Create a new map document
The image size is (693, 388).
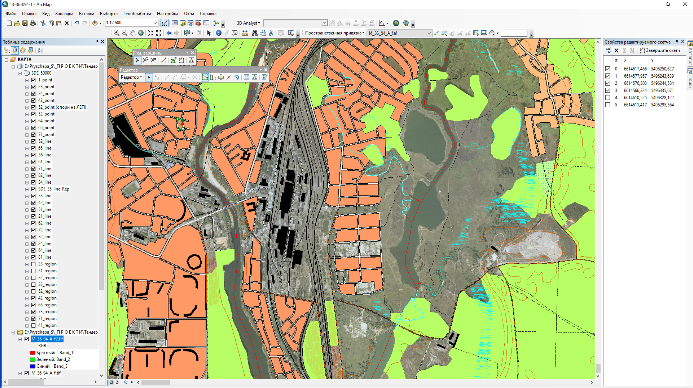click(9, 23)
